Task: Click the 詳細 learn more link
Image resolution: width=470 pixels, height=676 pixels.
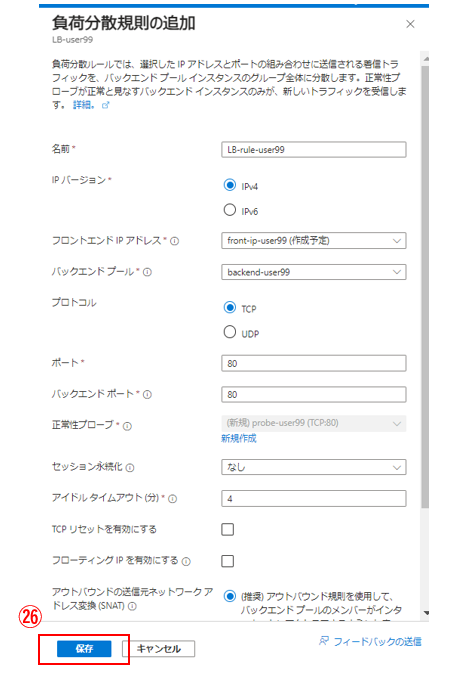Action: click(x=83, y=105)
